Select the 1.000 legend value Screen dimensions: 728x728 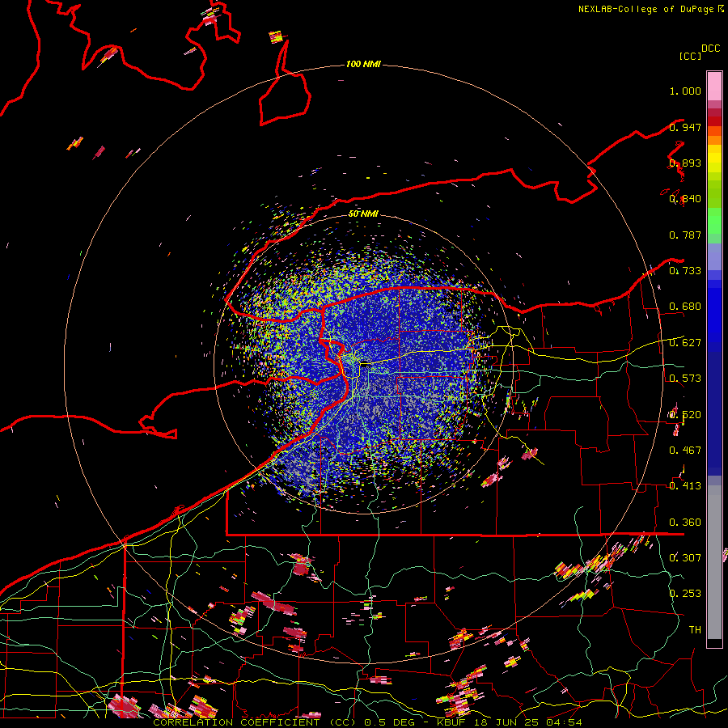click(x=685, y=91)
